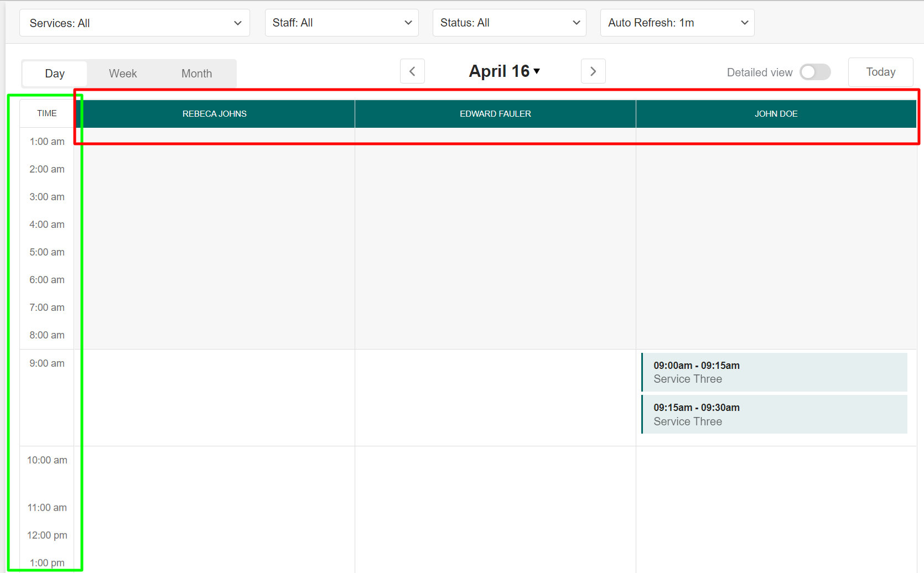Image resolution: width=924 pixels, height=573 pixels.
Task: Open the Services filter chevron
Action: pyautogui.click(x=238, y=23)
